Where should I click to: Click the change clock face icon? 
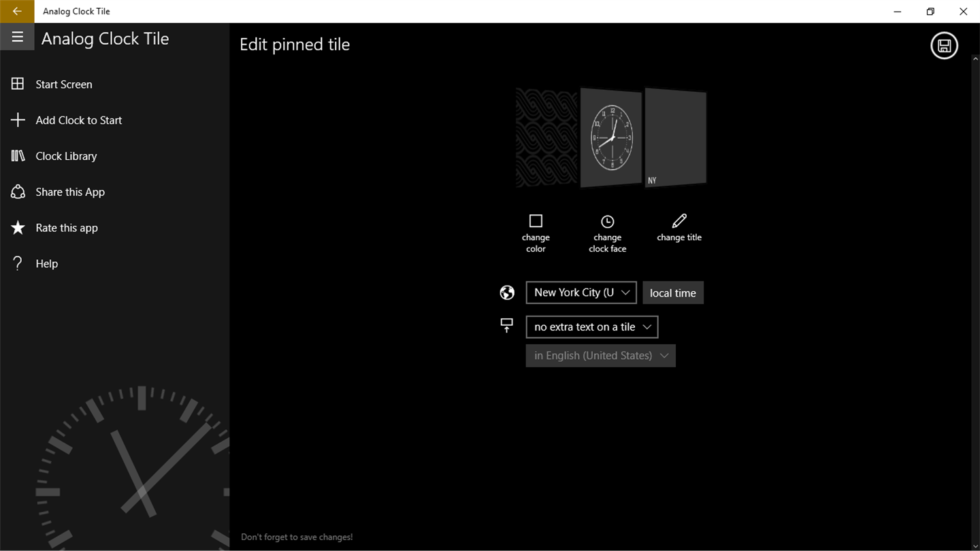607,222
